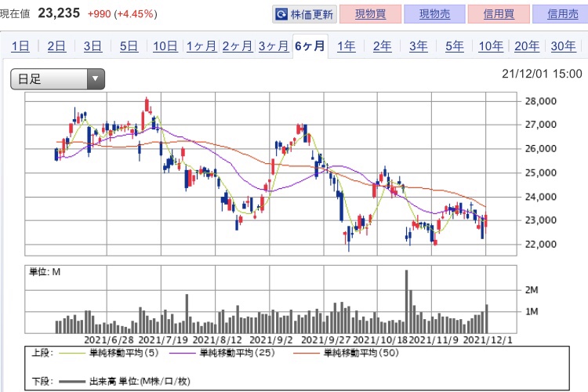Click the tallest volume bar near 2021/10/18
Viewport: 588px width, 392px height.
coord(406,302)
